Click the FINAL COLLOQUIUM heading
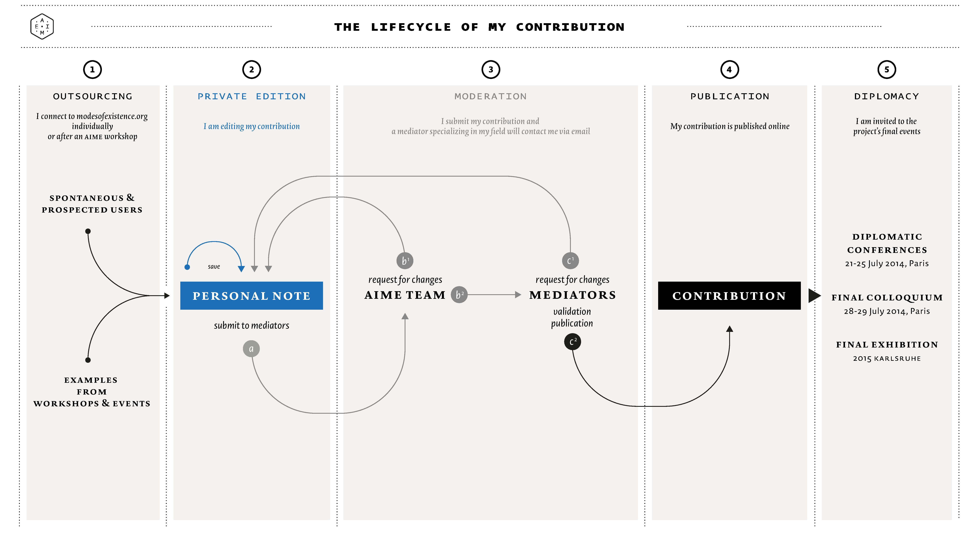 click(x=887, y=298)
